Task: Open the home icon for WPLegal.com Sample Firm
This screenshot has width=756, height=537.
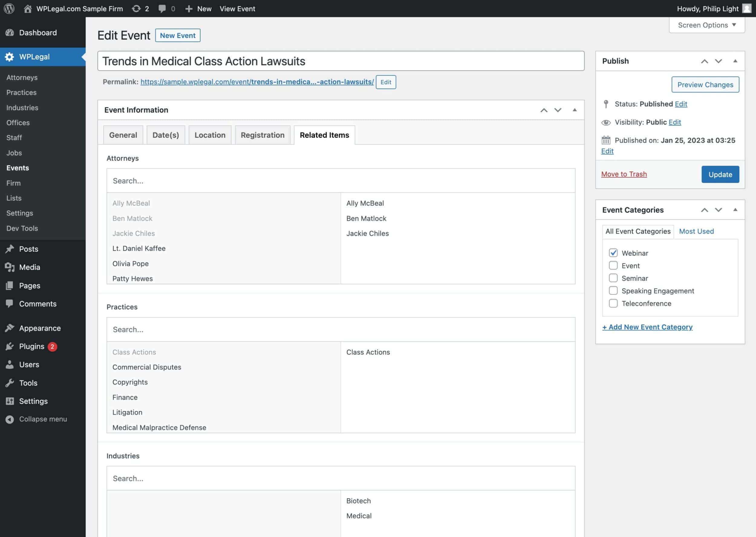Action: point(28,8)
